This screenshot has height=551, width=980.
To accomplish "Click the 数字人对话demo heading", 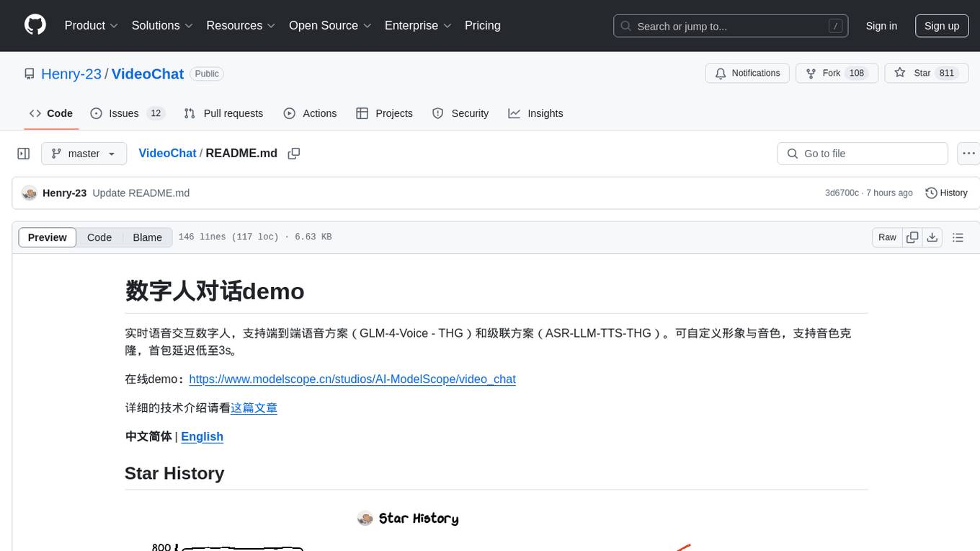I will 215,291.
